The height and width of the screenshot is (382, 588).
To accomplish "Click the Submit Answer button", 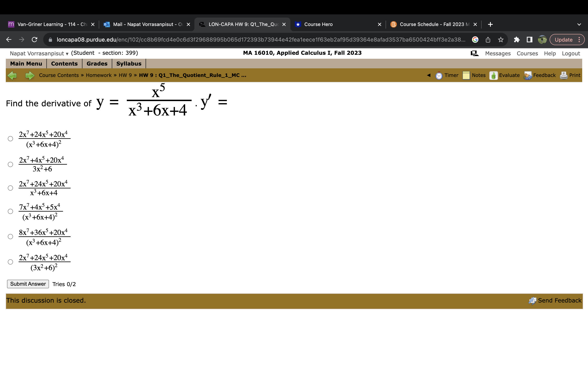I will (x=28, y=284).
